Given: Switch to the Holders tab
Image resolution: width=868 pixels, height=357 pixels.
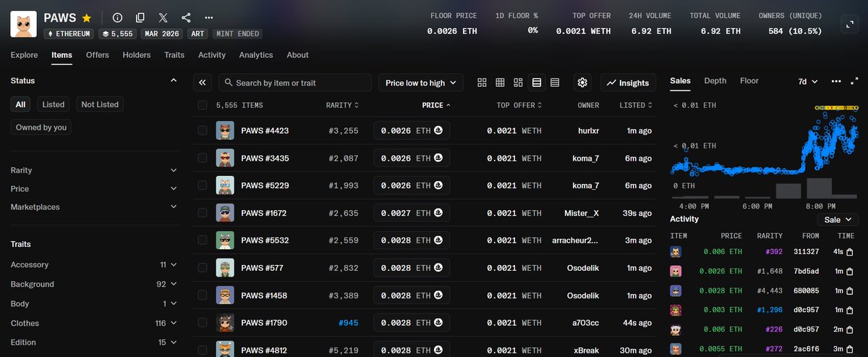Looking at the screenshot, I should pos(137,55).
